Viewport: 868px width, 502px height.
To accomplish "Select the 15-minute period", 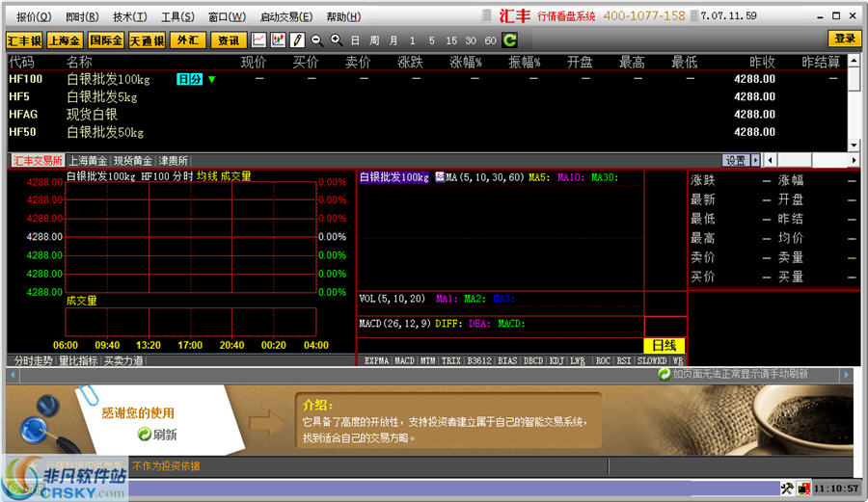I will [451, 40].
